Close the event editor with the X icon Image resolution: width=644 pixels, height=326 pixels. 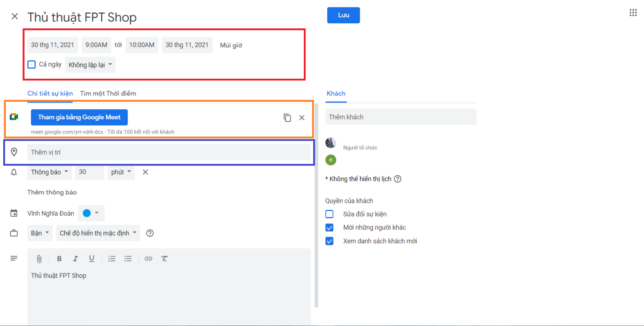coord(15,16)
